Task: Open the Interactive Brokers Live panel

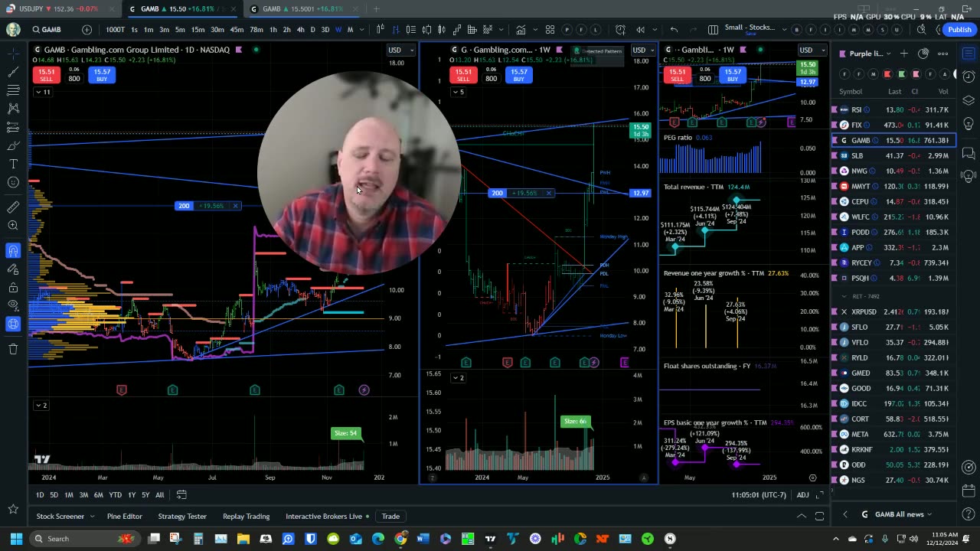Action: [x=328, y=517]
